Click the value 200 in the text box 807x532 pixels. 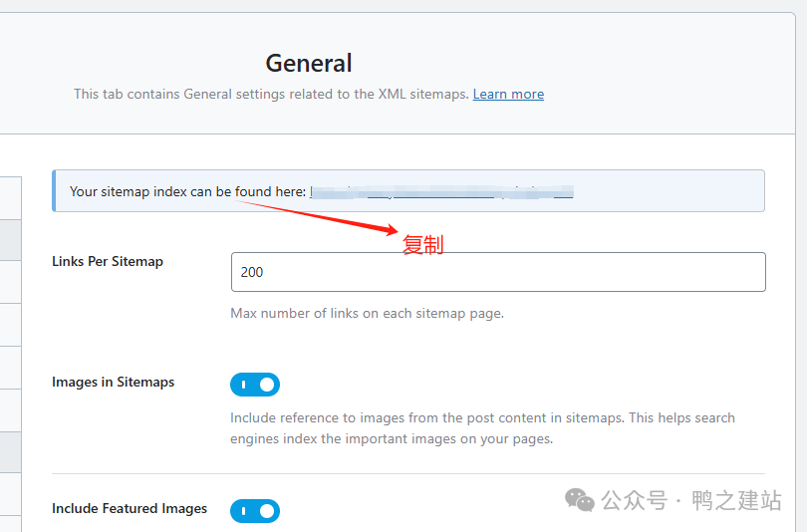point(252,272)
